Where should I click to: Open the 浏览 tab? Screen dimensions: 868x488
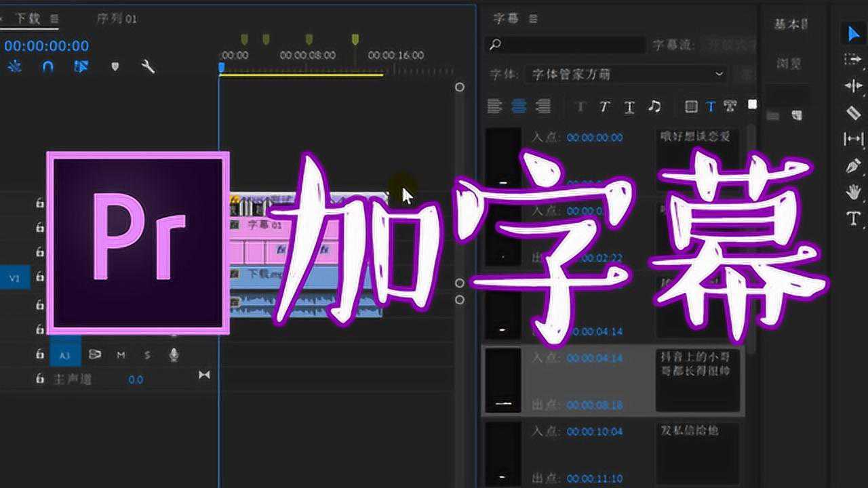coord(789,64)
